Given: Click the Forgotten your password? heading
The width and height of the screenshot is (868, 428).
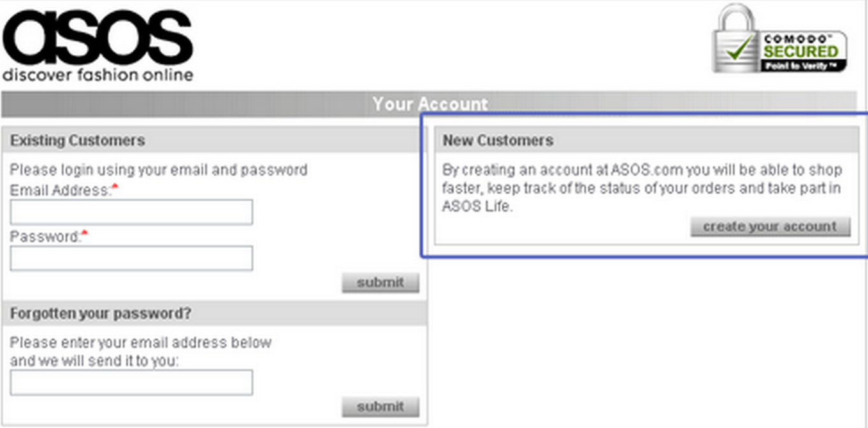Looking at the screenshot, I should [101, 313].
